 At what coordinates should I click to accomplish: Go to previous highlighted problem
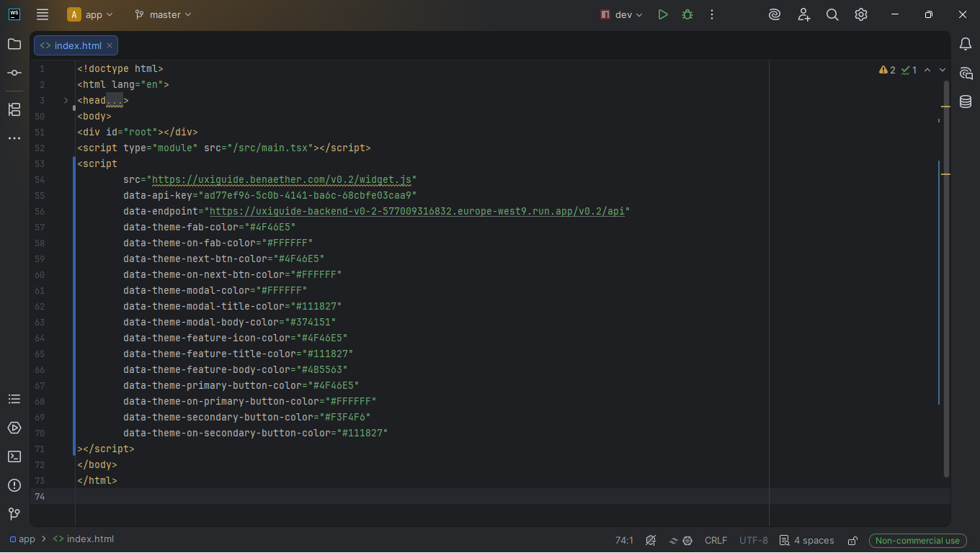(x=927, y=70)
